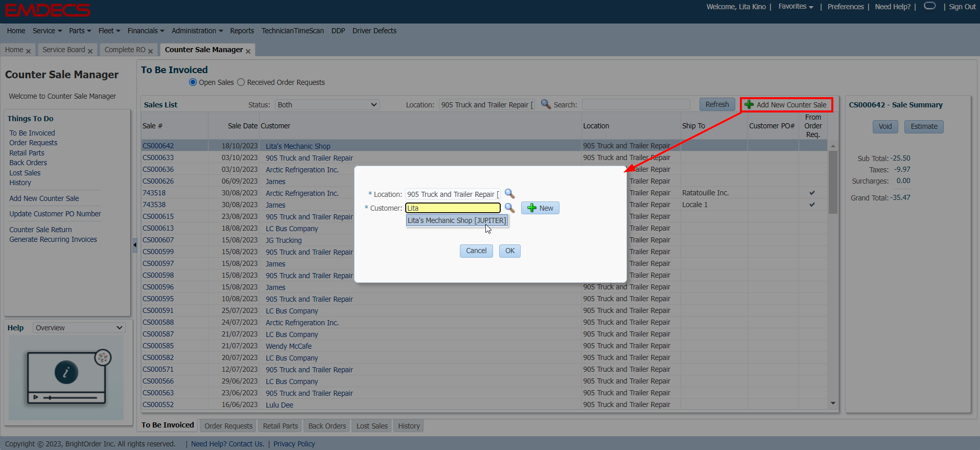Open the Privacy Policy footer link
The image size is (980, 450).
(x=294, y=444)
